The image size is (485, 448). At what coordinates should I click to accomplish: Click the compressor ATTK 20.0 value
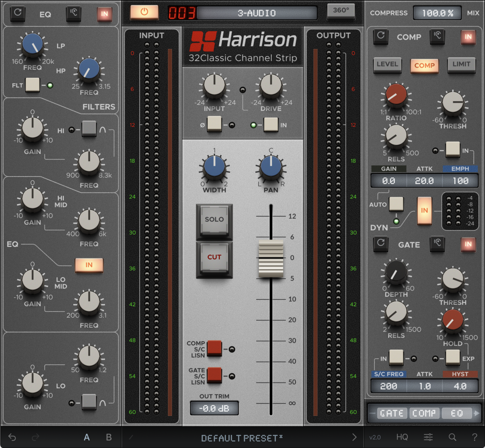tap(424, 181)
